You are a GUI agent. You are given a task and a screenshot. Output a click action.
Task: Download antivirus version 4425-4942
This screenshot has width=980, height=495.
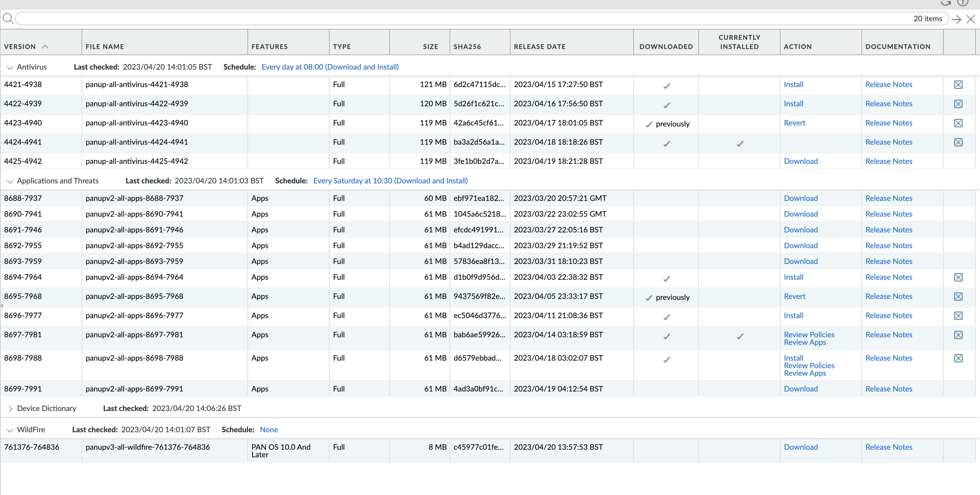(x=800, y=161)
